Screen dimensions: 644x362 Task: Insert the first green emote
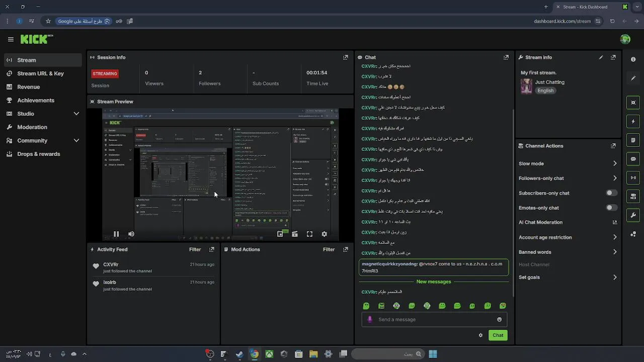coord(366,306)
